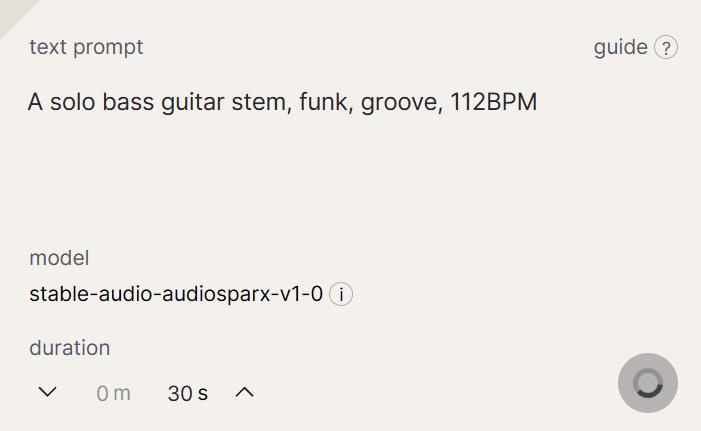The image size is (701, 431).
Task: Click the word "guitar" in prompt text
Action: tap(193, 103)
